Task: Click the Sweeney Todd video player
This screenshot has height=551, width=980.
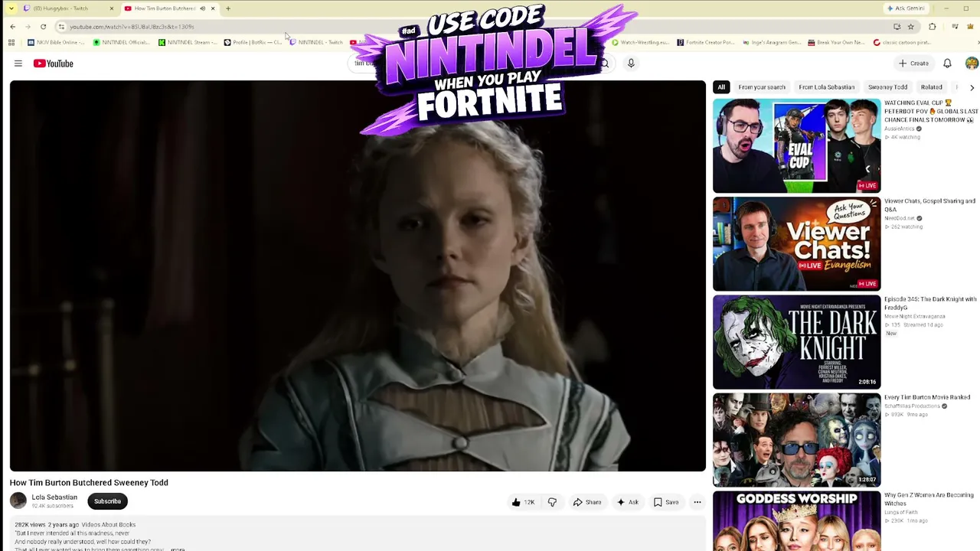Action: tap(358, 276)
